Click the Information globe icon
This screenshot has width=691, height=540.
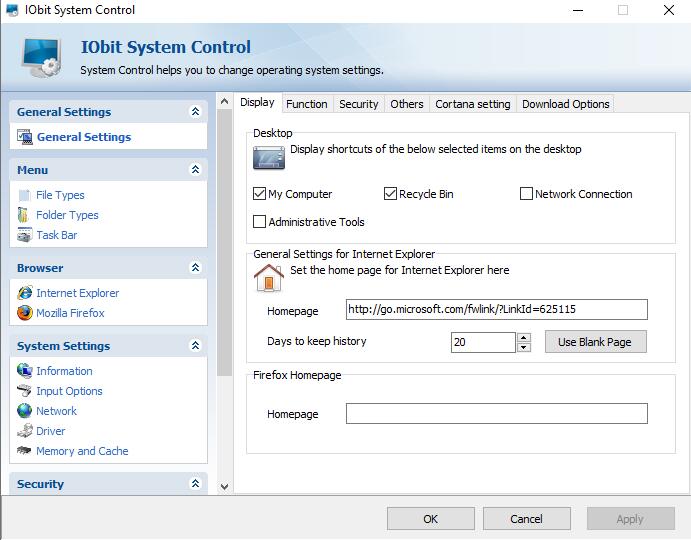pos(25,370)
